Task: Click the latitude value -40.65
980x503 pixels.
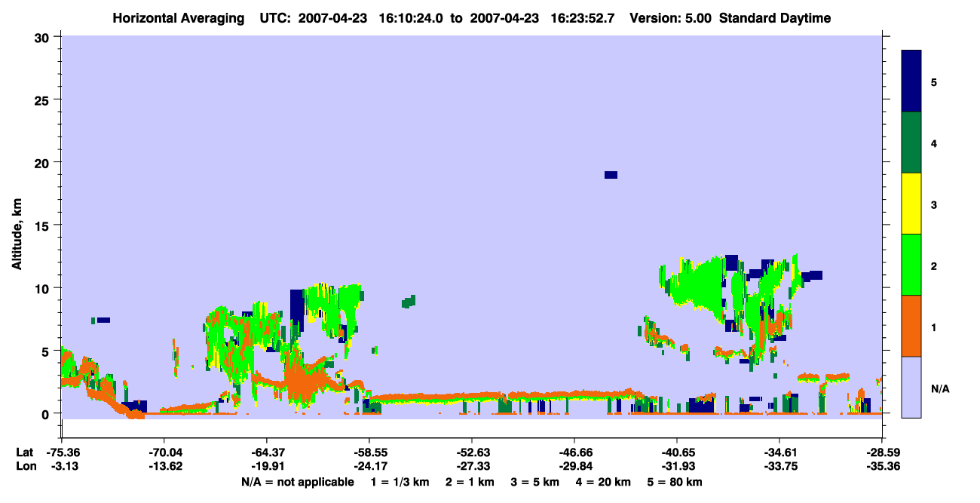Action: tap(678, 452)
